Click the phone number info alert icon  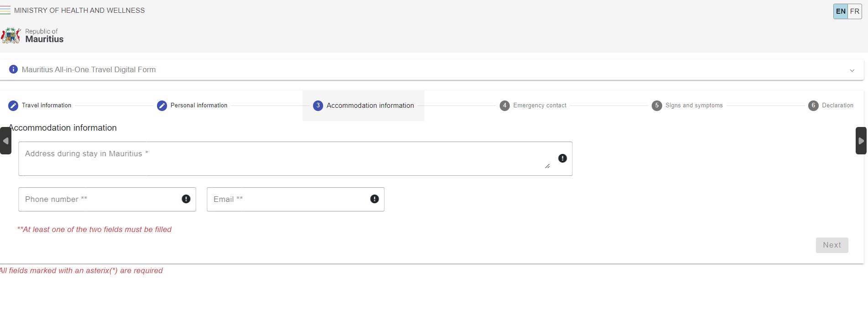186,199
